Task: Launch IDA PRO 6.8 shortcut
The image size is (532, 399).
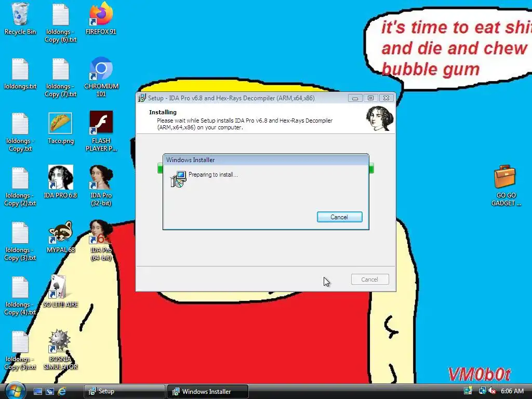Action: point(61,182)
